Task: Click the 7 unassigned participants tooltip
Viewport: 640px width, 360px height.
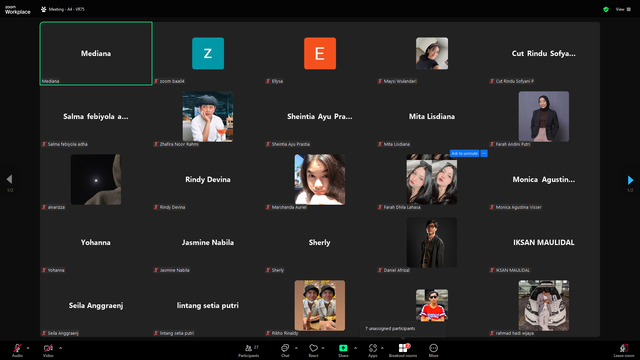Action: (403, 329)
